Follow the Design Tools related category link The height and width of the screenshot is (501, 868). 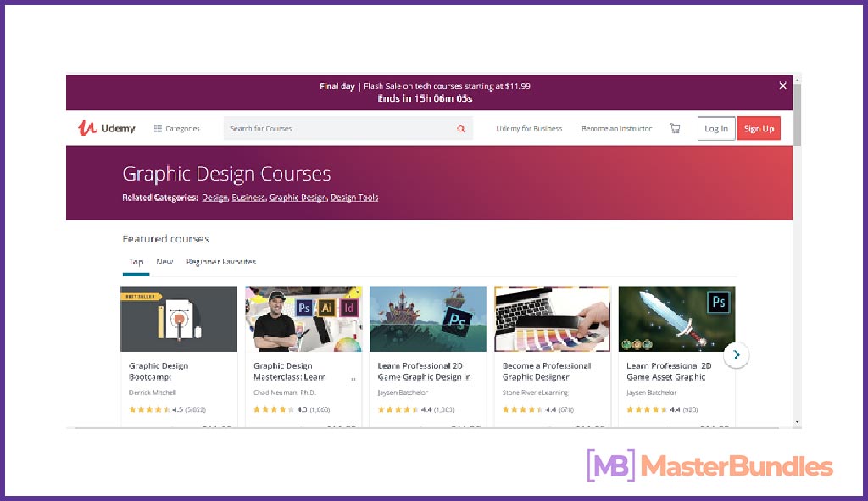(x=354, y=198)
